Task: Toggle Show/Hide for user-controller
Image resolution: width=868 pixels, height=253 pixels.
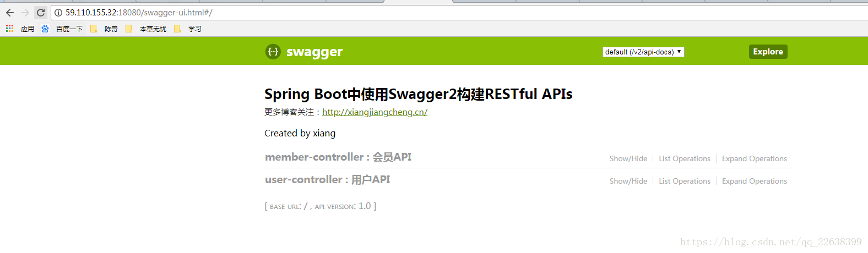Action: (628, 181)
